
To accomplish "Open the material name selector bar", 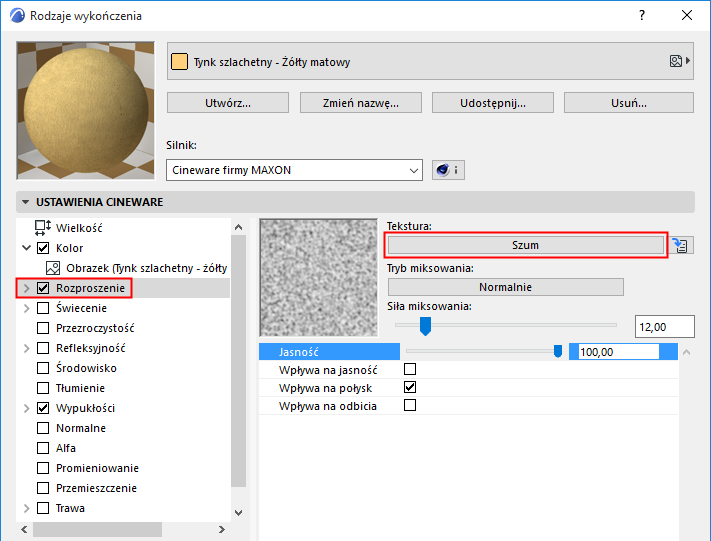I will [430, 61].
